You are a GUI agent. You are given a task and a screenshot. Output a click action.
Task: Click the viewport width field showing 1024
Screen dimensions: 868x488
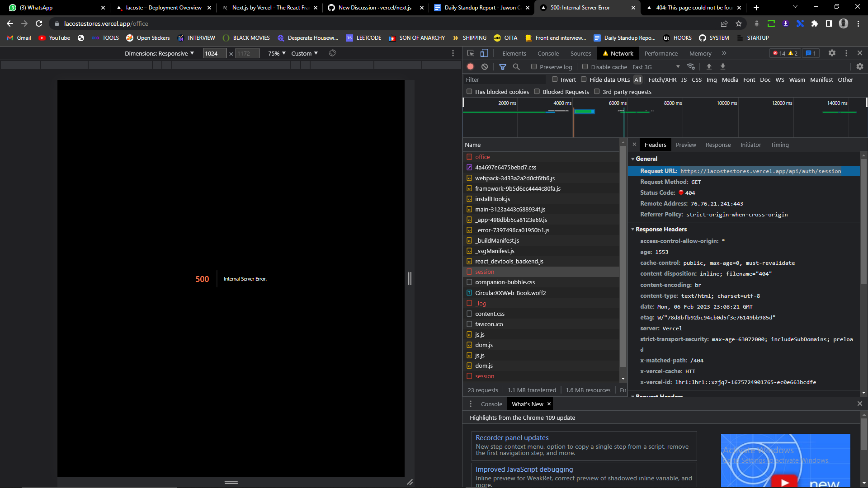click(x=214, y=53)
